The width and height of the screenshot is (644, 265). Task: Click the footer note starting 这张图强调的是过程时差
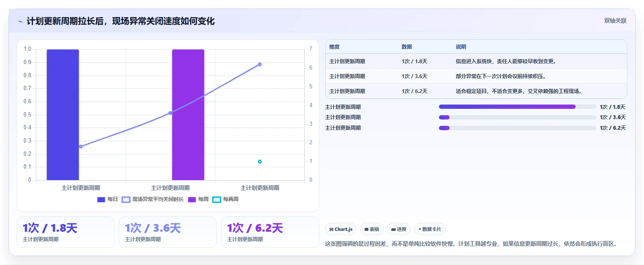click(x=471, y=244)
